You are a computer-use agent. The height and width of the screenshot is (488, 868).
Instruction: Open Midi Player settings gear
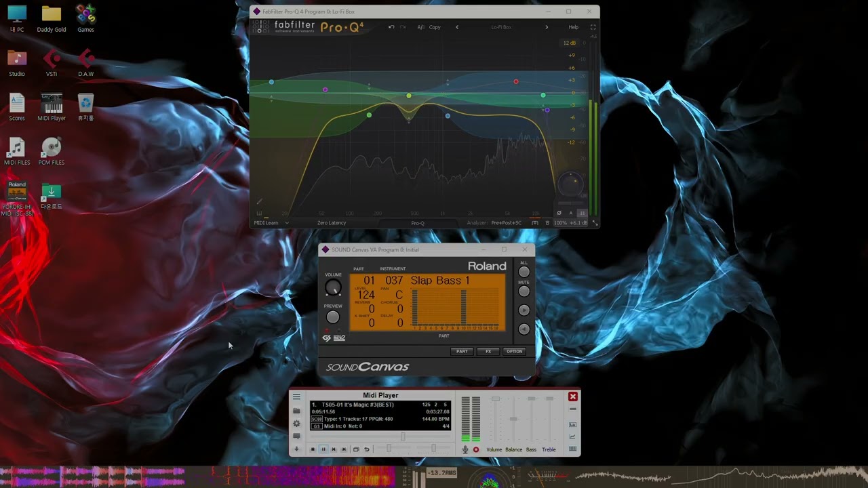(x=296, y=424)
